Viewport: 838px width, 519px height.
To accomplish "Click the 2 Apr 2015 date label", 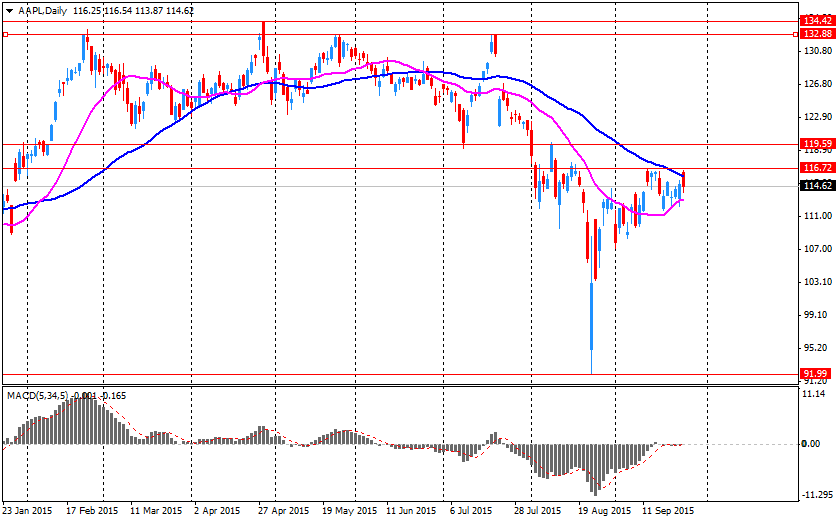I will 218,510.
